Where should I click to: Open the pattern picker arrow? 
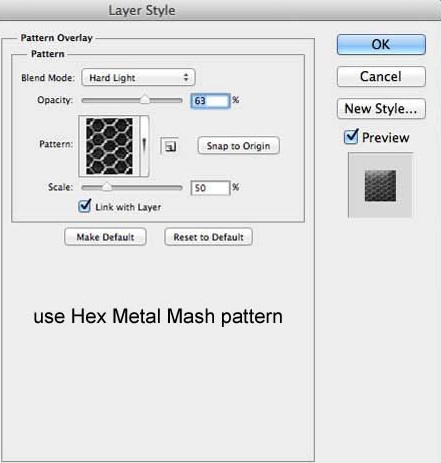click(x=144, y=146)
